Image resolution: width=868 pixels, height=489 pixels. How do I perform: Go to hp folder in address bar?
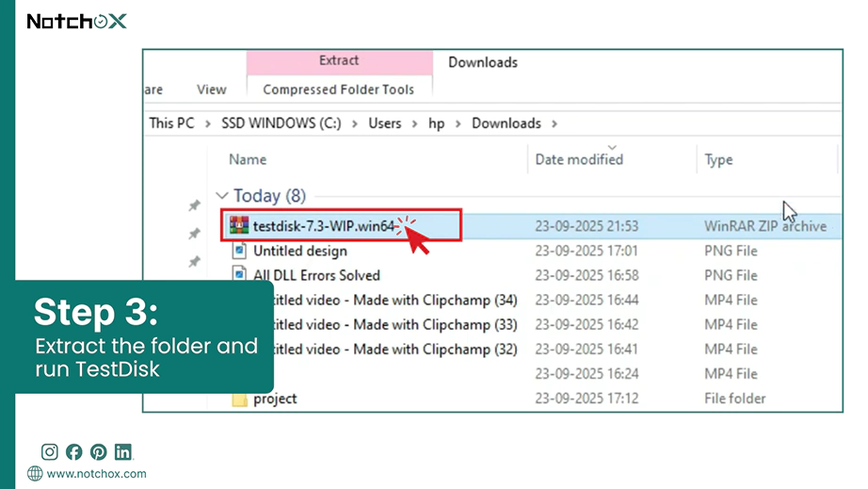click(436, 122)
